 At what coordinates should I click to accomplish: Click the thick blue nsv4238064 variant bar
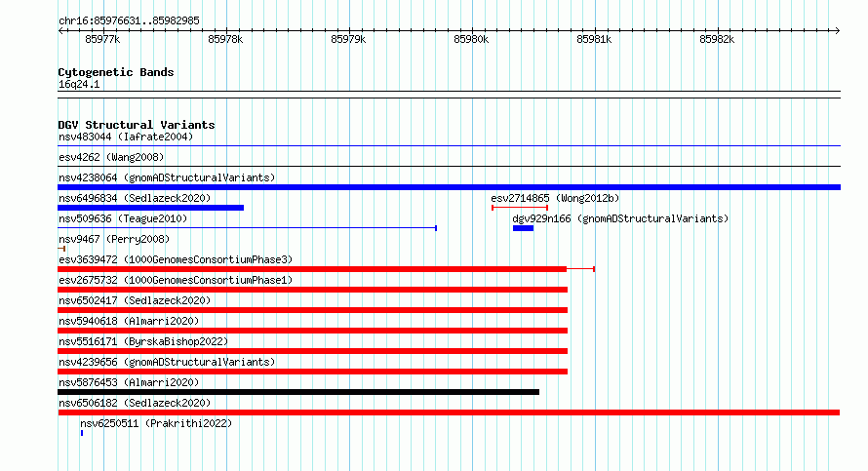449,187
